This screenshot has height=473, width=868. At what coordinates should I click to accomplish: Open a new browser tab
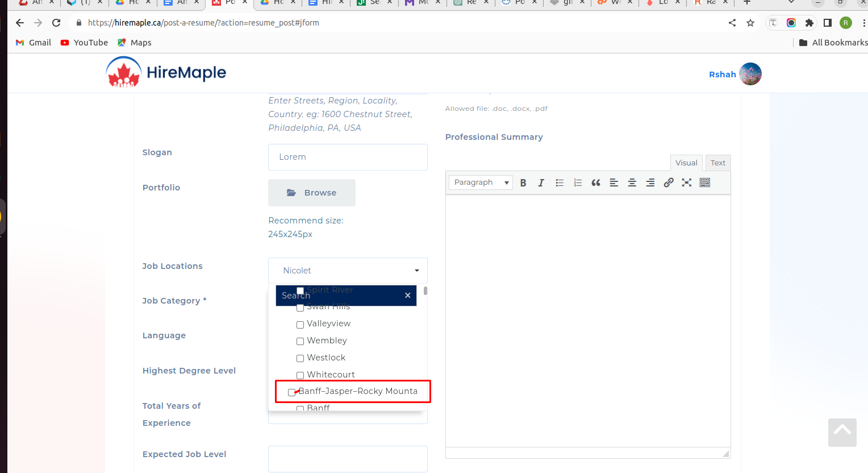[747, 2]
